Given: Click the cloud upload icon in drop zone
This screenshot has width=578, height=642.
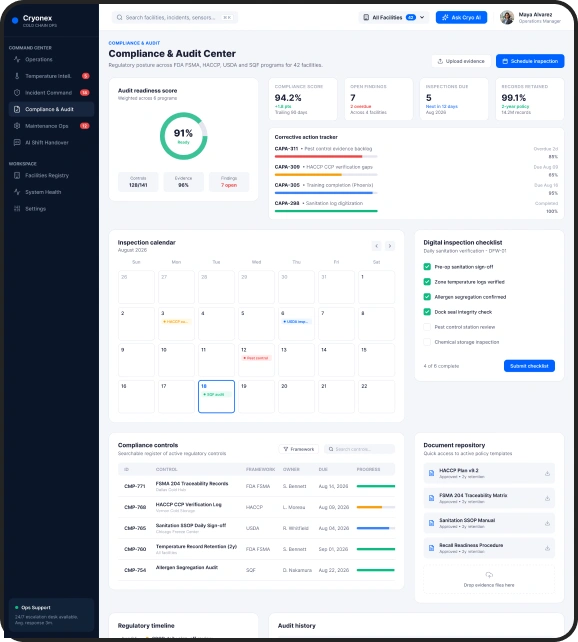Looking at the screenshot, I should [489, 575].
